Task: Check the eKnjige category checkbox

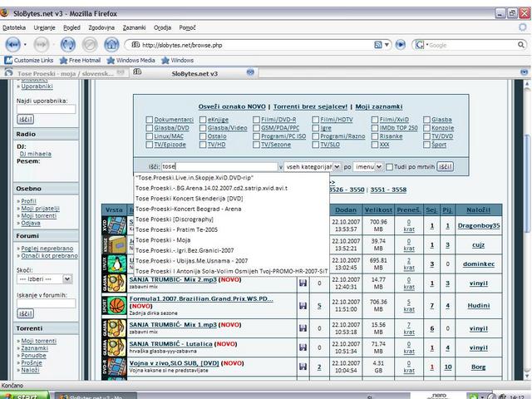Action: point(203,120)
